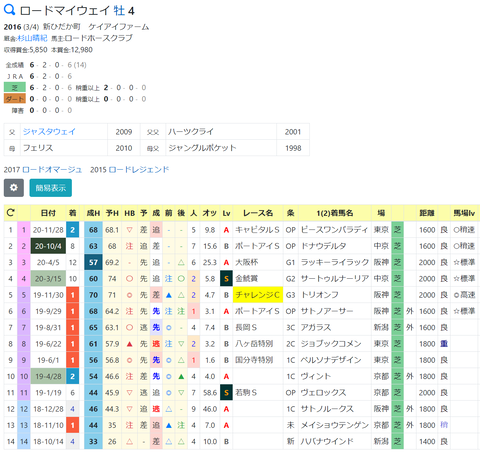Click 稍 track condition on 18-11/10 row
This screenshot has width=480, height=454.
[444, 425]
